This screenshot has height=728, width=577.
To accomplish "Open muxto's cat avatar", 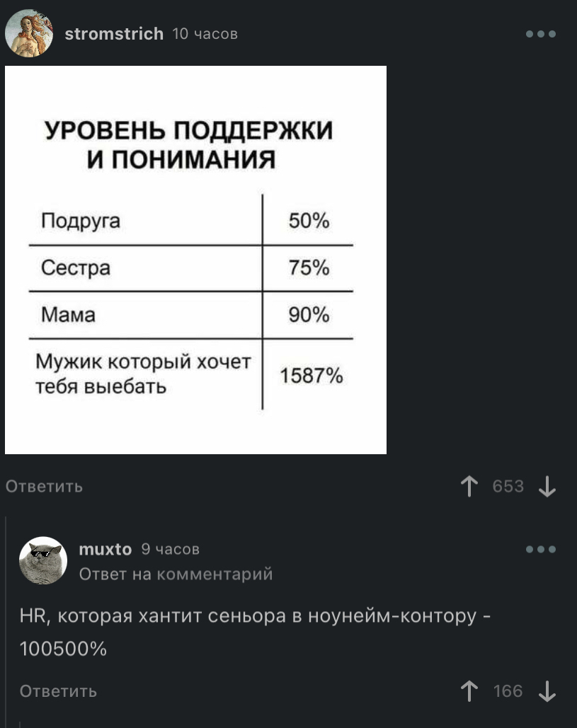I will (43, 560).
